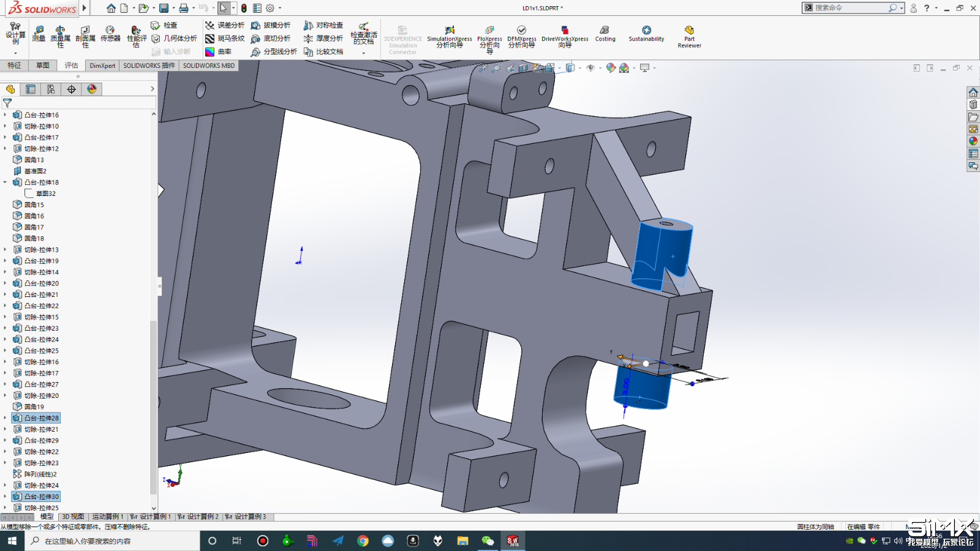Open 底切分析 undercut analysis

point(271,39)
